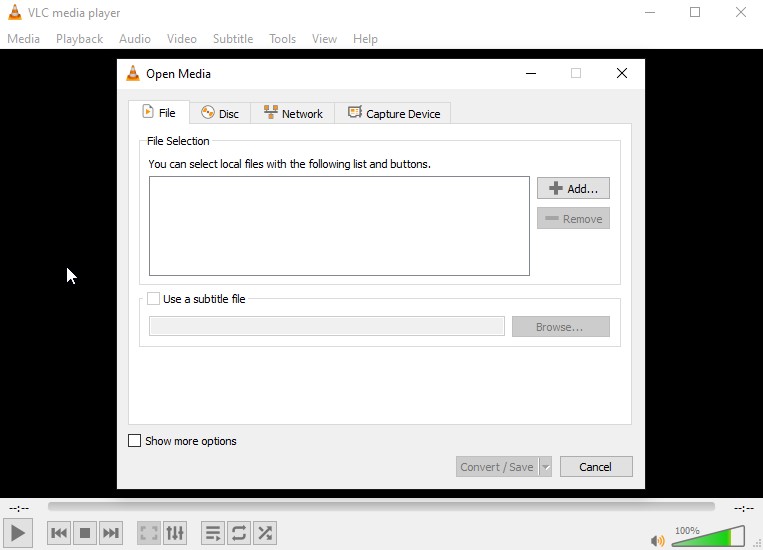
Task: Maximize the VLC media player window
Action: [695, 12]
